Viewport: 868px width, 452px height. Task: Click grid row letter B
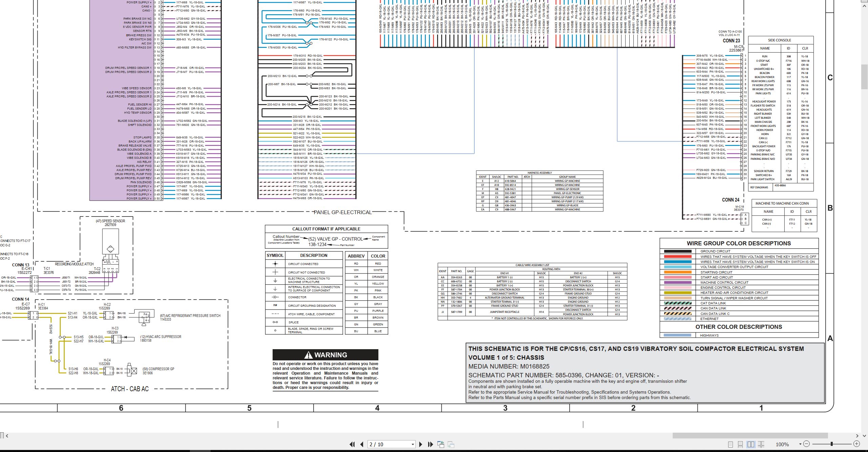point(830,208)
